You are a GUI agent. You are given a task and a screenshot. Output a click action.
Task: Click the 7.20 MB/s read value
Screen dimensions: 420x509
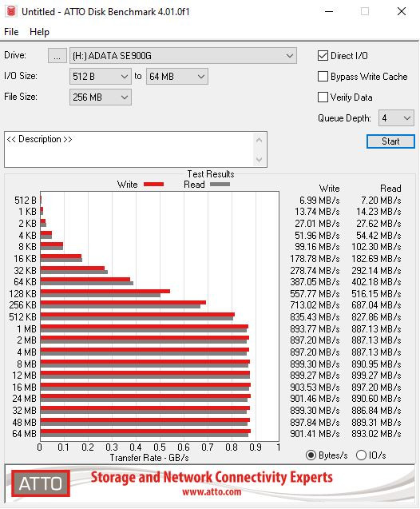(381, 201)
